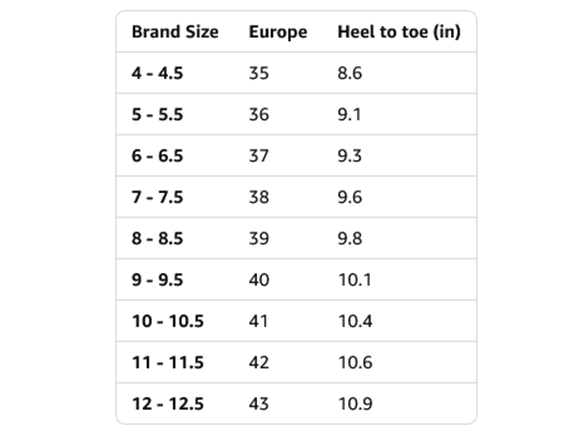
Task: Select the 10.9 heel to toe value
Action: (355, 404)
